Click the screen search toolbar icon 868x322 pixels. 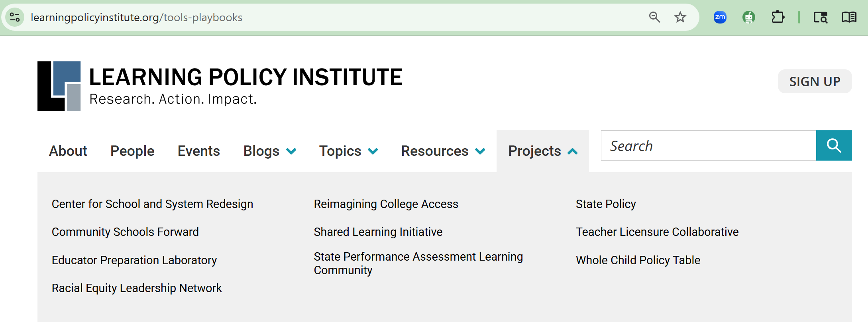click(820, 17)
